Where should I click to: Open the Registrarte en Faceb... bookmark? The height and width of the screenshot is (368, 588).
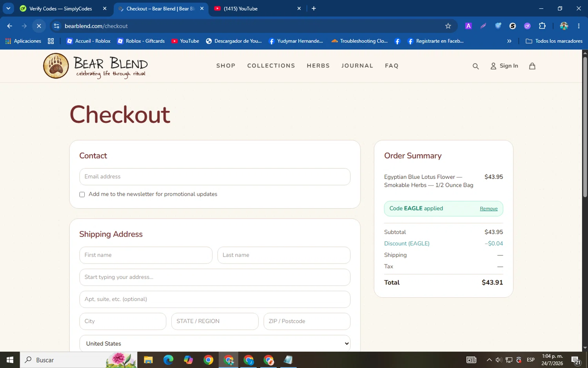tap(436, 41)
